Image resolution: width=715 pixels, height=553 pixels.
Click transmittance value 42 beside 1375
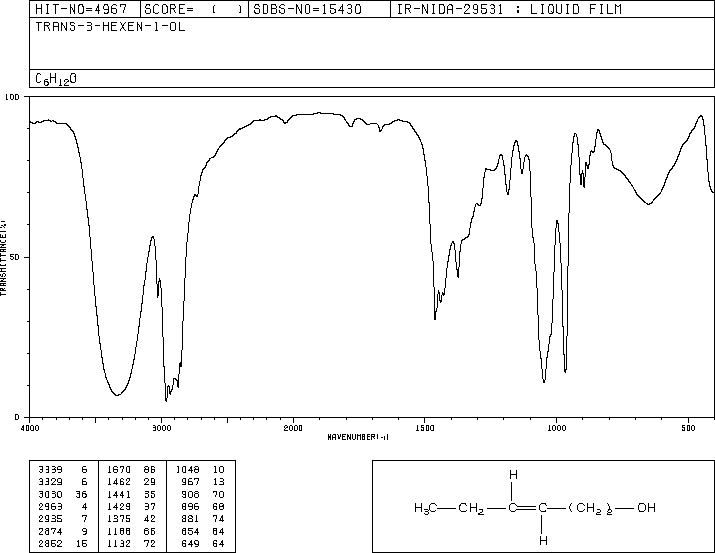click(150, 519)
